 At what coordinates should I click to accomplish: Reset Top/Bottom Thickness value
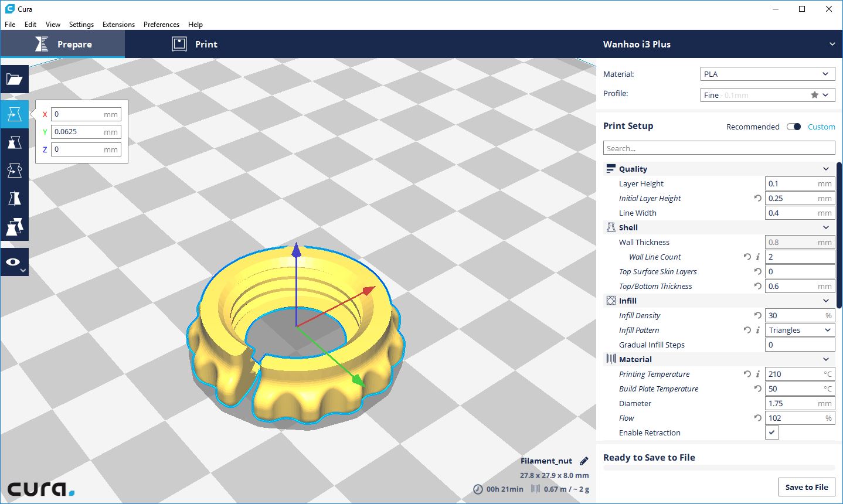point(758,286)
